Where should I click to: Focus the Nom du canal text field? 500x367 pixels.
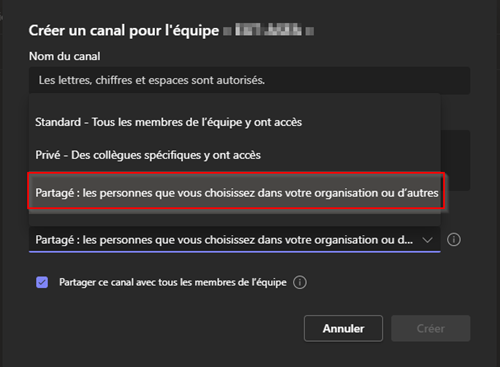[x=249, y=80]
